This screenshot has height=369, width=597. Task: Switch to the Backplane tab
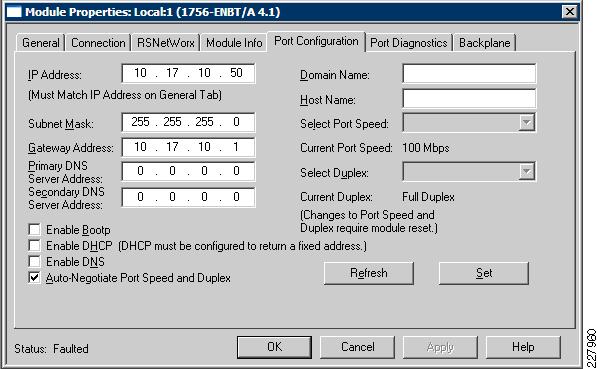[484, 43]
